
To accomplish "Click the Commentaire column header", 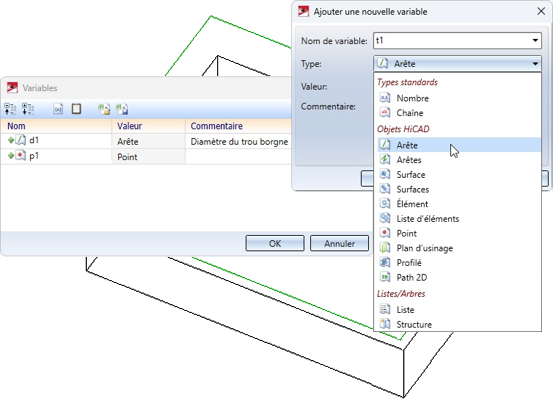I will click(239, 126).
